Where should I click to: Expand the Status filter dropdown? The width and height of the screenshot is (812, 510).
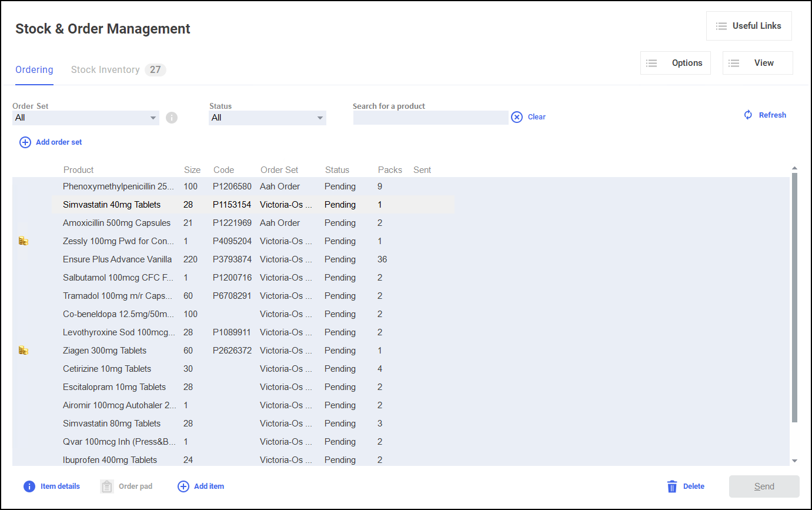pos(320,118)
